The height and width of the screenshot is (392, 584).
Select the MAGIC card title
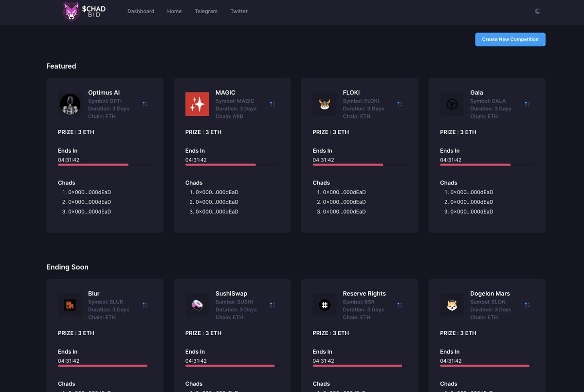click(225, 92)
